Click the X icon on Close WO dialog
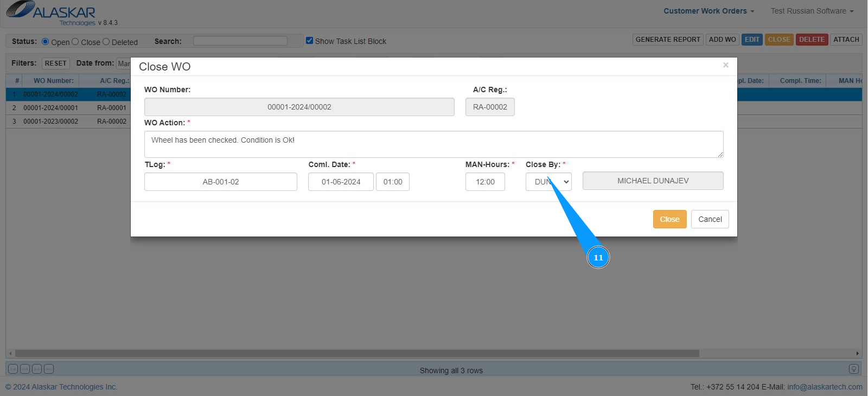 (725, 65)
